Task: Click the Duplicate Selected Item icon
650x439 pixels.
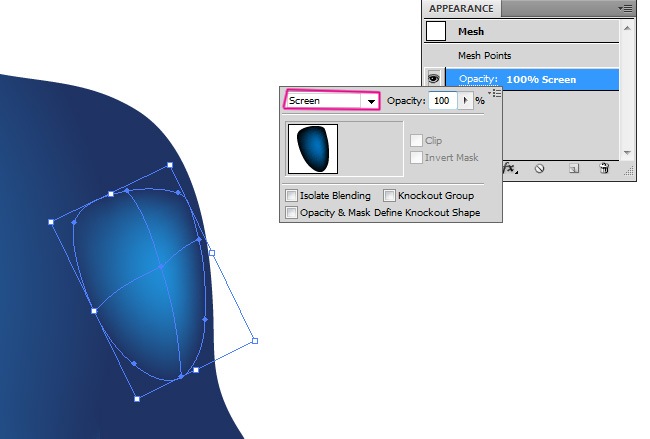Action: 573,169
